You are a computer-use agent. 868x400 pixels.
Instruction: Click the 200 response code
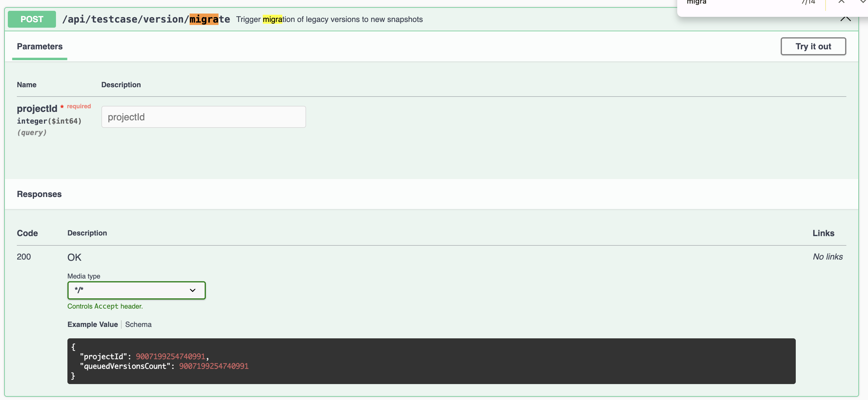[x=23, y=257]
